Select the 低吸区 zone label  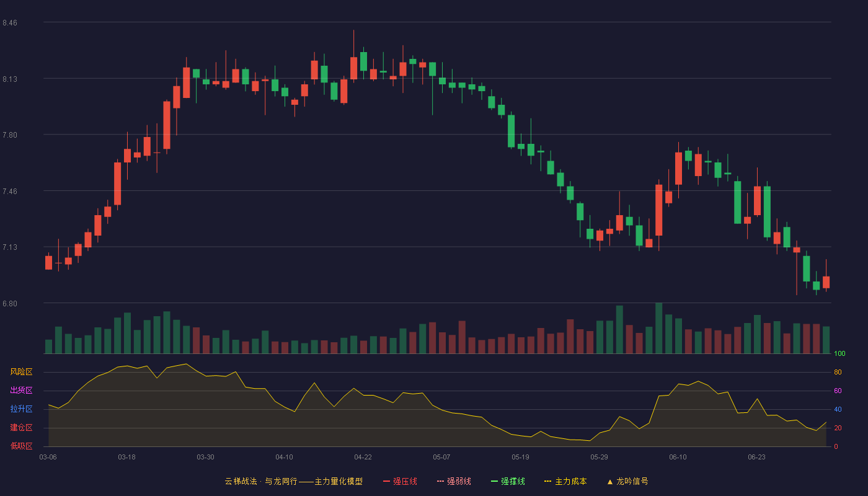tap(21, 446)
